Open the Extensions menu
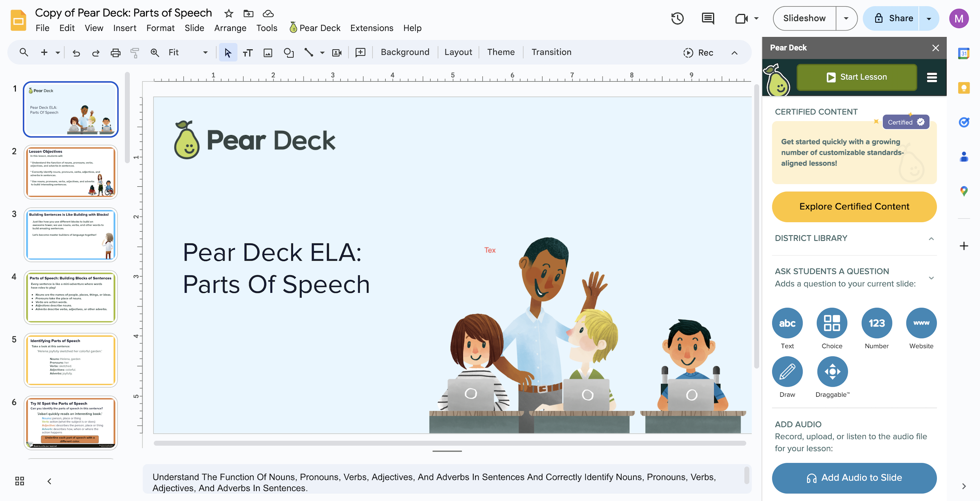980x501 pixels. [372, 28]
